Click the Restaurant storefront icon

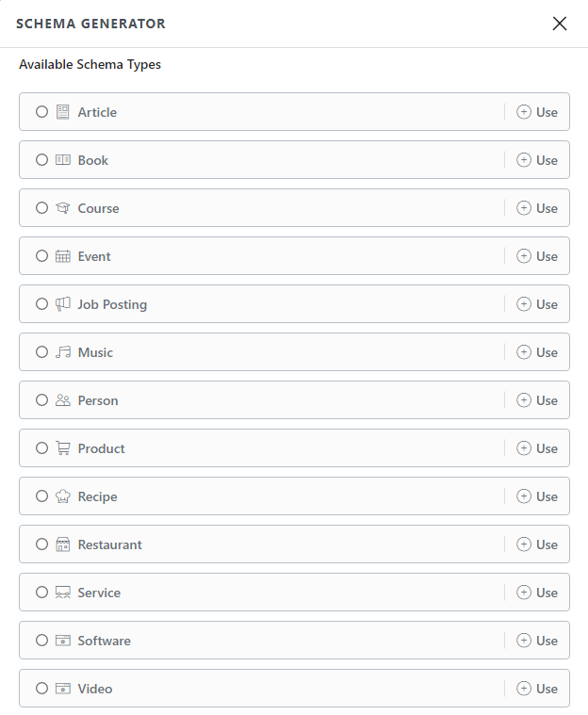pos(63,544)
